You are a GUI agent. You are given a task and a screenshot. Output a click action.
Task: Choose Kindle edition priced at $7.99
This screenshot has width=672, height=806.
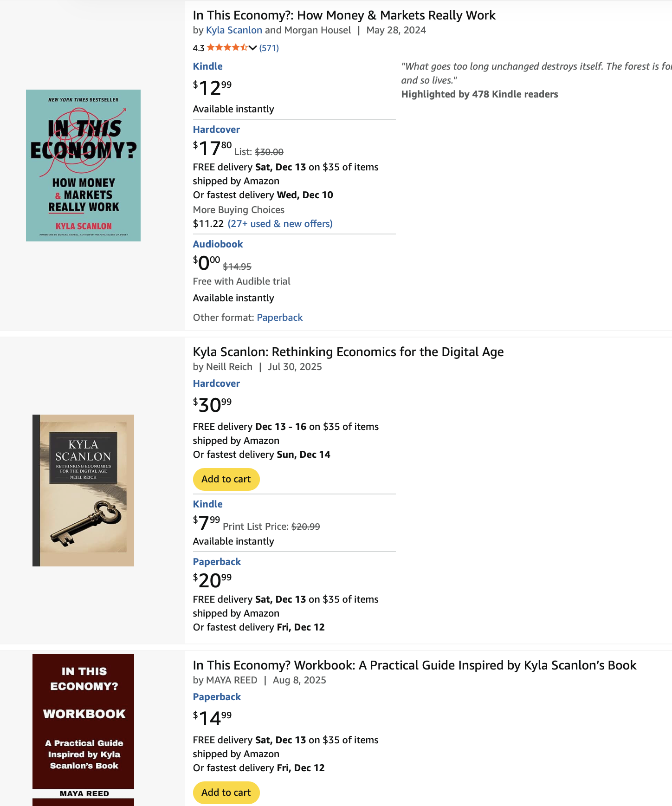tap(207, 504)
